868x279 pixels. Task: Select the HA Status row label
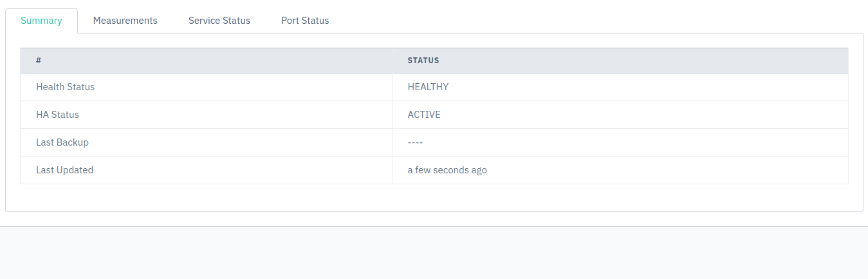tap(57, 115)
